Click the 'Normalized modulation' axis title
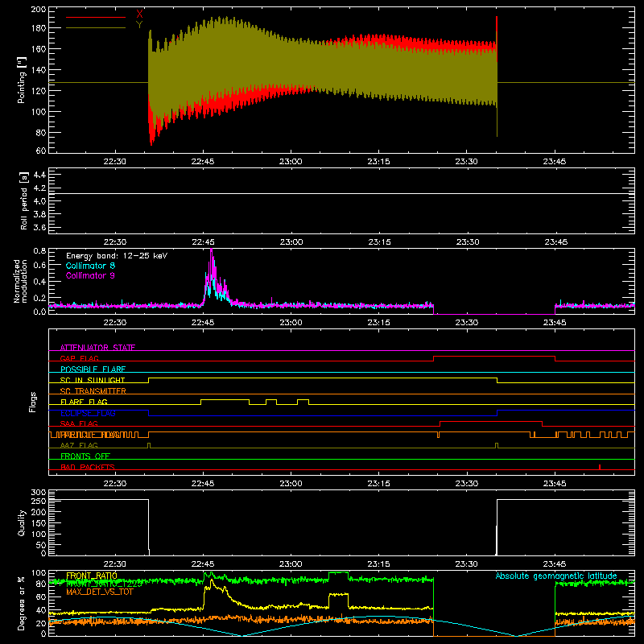 tap(20, 281)
